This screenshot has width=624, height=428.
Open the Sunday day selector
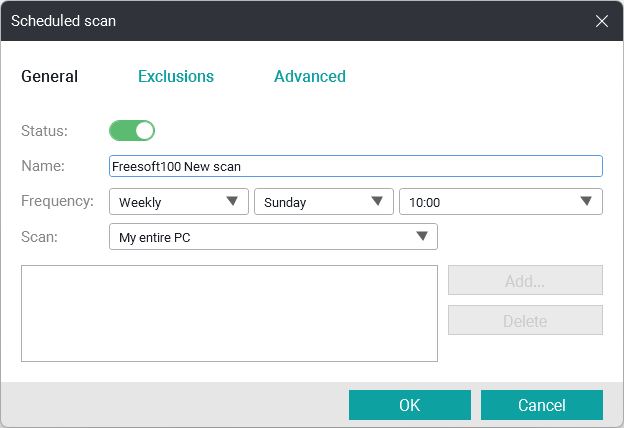coord(324,201)
